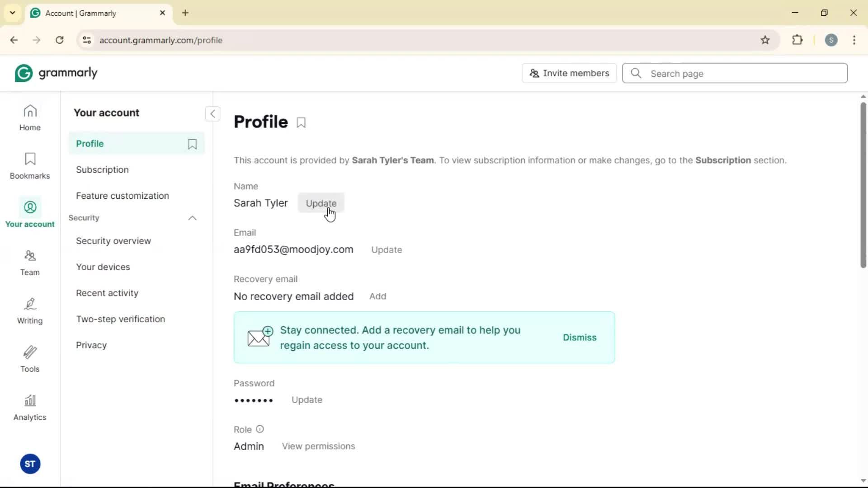The image size is (868, 488).
Task: Collapse the Your account side panel
Action: (x=212, y=114)
